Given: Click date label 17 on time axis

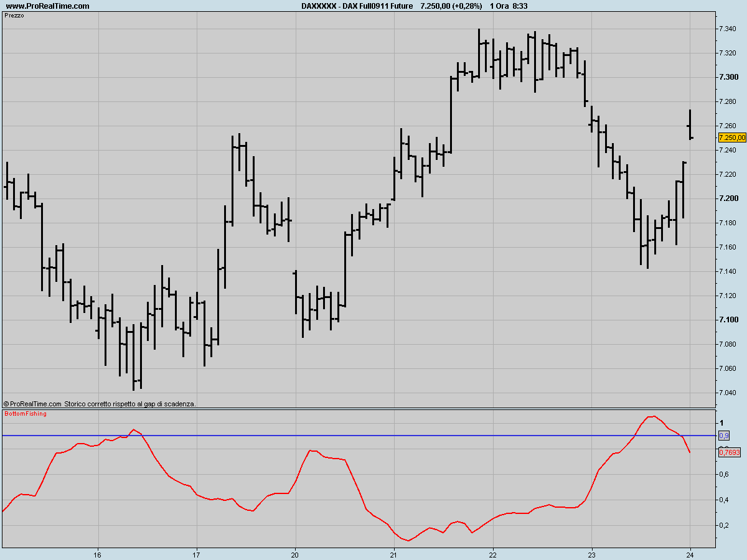Looking at the screenshot, I should [197, 554].
